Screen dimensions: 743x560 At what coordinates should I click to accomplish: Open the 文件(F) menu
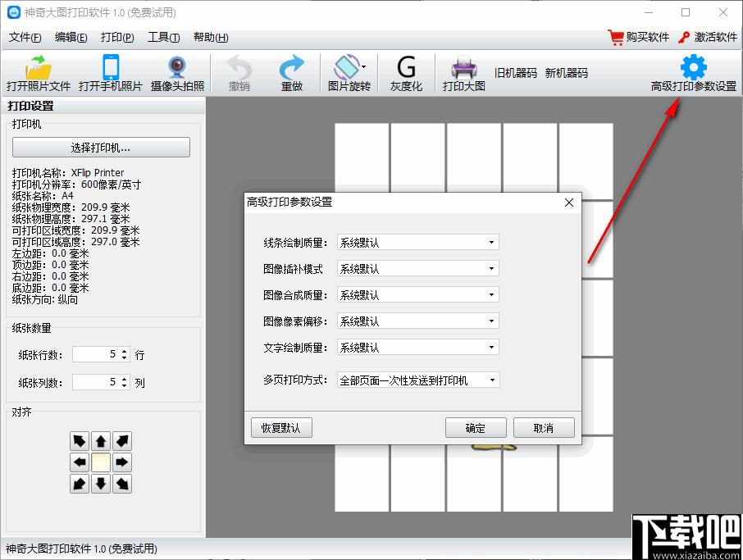point(25,37)
